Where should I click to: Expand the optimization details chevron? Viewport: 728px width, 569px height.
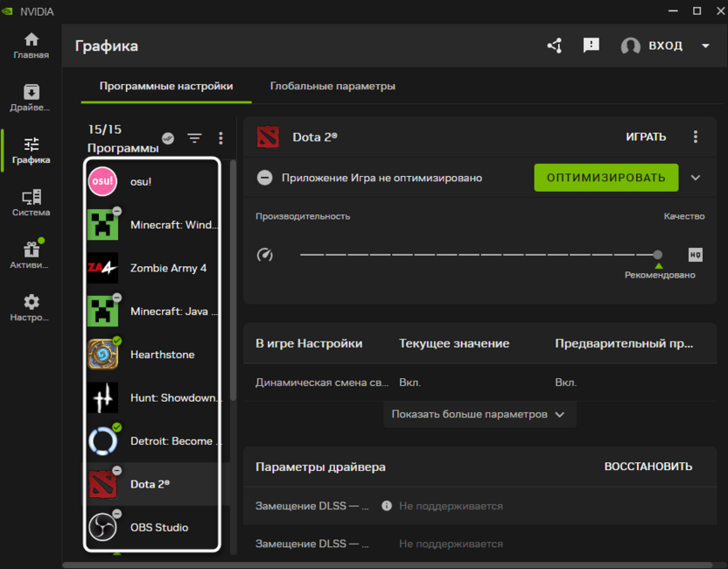coord(695,178)
